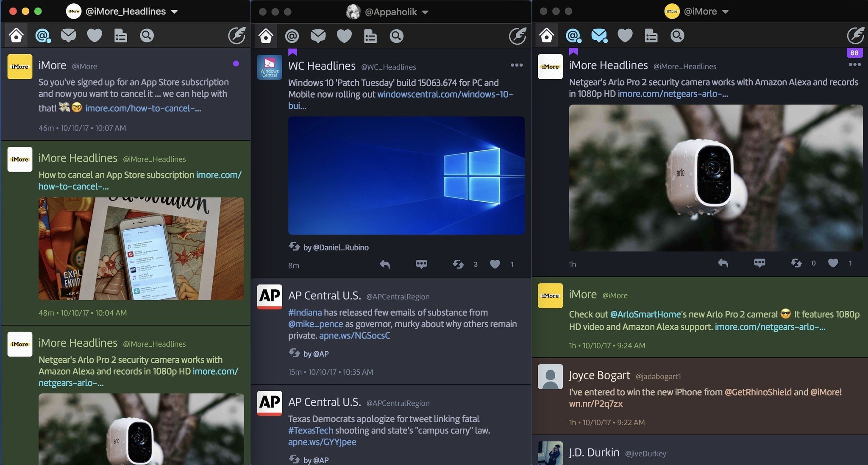The height and width of the screenshot is (465, 868).
Task: Open Home timeline in @iMore window
Action: click(x=546, y=35)
